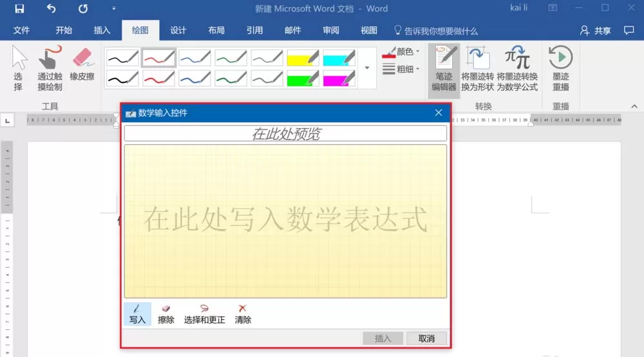Open the 布局 tab
Screen dimensions: 644x357
[216, 30]
